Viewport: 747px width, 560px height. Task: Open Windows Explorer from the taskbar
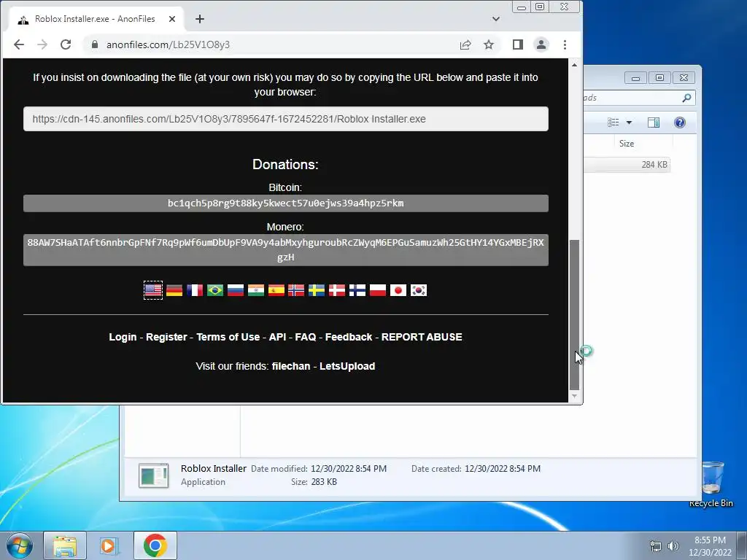click(65, 545)
